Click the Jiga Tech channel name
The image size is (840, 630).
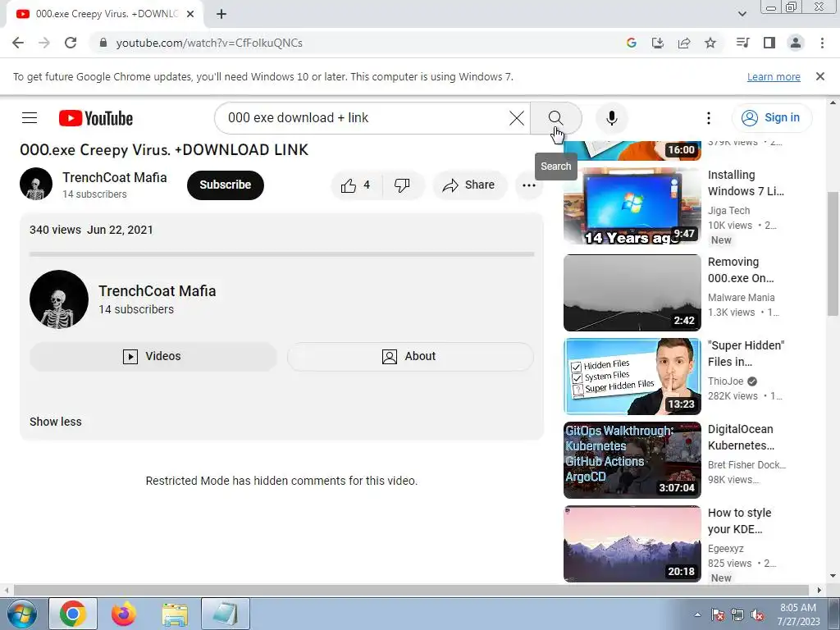click(728, 211)
